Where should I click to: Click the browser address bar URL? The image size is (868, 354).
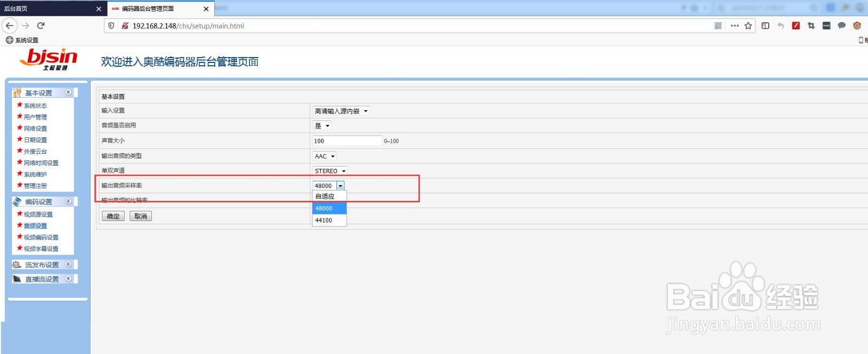pyautogui.click(x=188, y=26)
